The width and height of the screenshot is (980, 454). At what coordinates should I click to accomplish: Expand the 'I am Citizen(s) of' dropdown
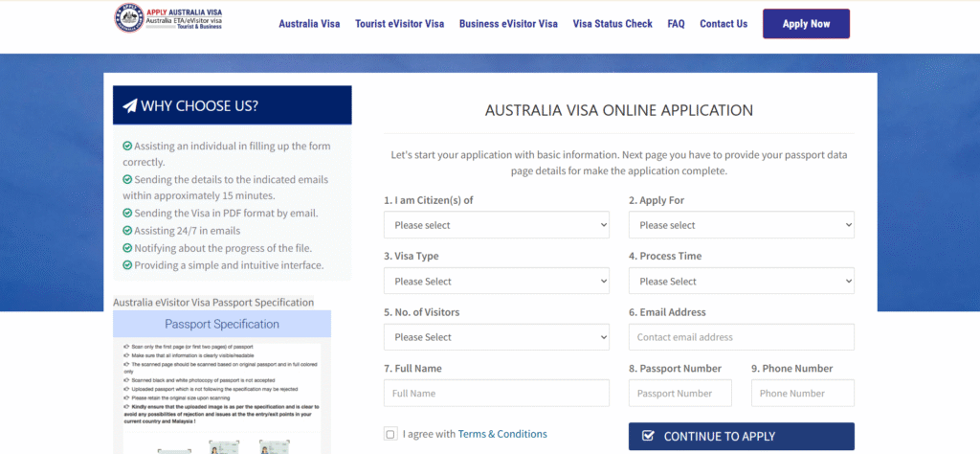pyautogui.click(x=497, y=225)
